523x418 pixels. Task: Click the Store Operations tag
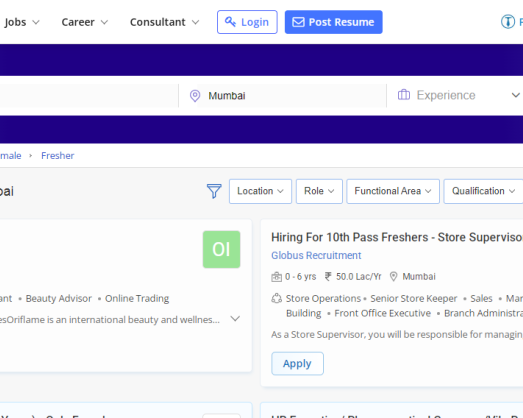pos(323,298)
